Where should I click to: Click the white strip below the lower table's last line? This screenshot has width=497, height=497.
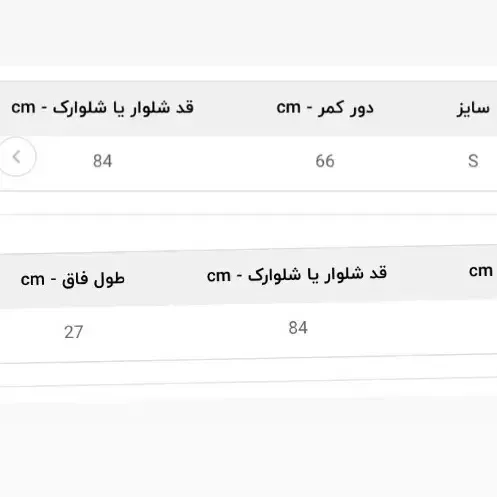248,391
